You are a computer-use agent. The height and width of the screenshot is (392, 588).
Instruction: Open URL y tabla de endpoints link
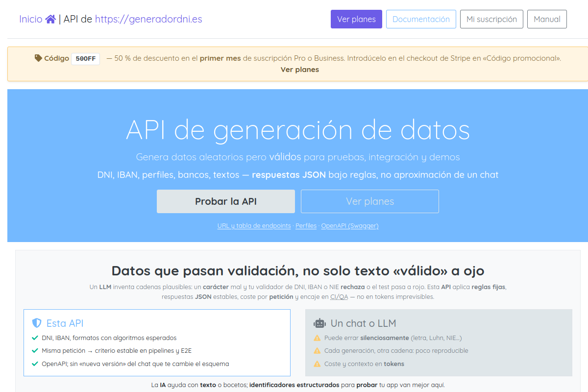point(254,226)
